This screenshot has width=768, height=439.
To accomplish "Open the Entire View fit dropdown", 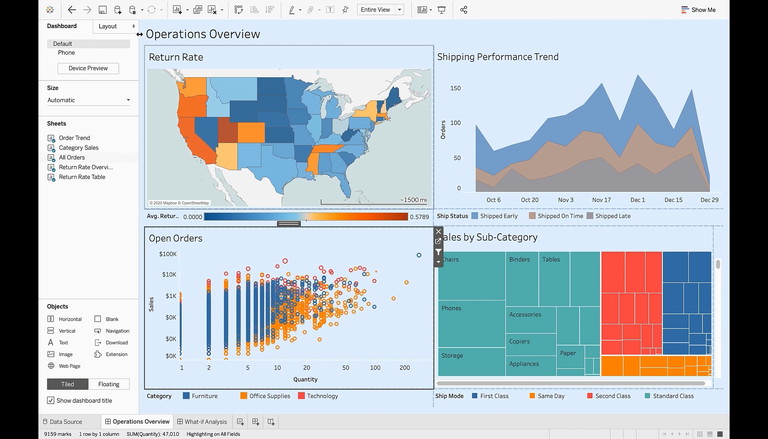I will coord(380,10).
